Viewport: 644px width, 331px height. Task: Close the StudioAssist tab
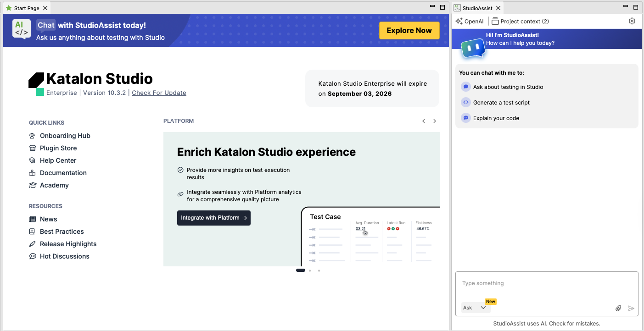(498, 8)
